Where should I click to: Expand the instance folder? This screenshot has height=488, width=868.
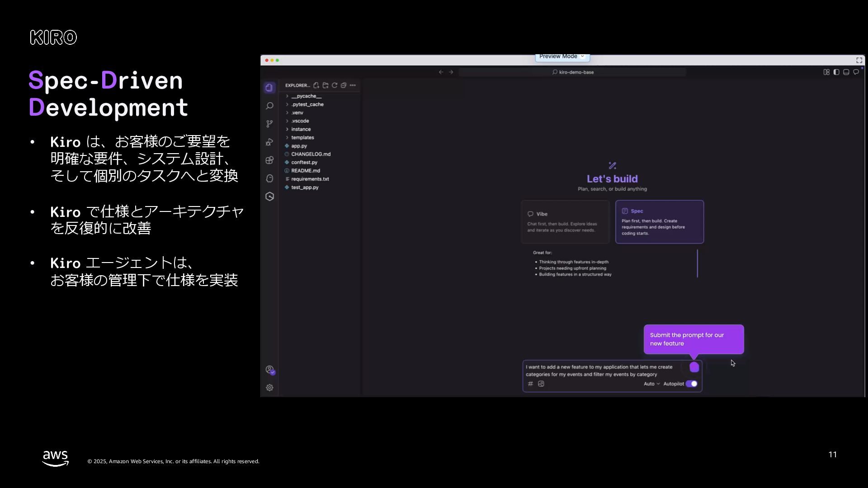click(301, 129)
